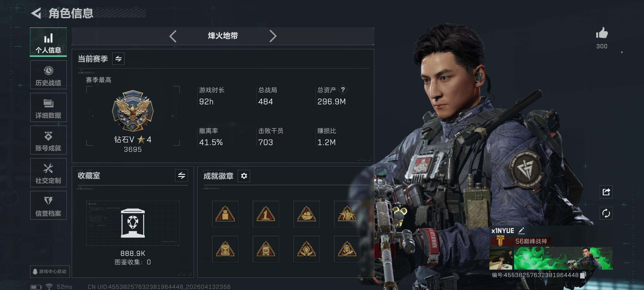Go back using the arrow beside 角色信息

(x=36, y=13)
